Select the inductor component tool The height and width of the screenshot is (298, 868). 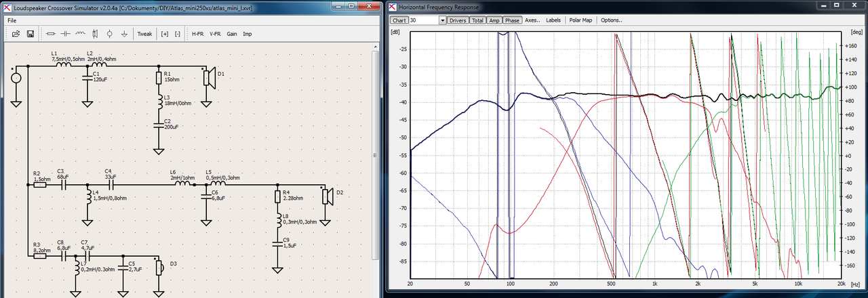click(80, 33)
